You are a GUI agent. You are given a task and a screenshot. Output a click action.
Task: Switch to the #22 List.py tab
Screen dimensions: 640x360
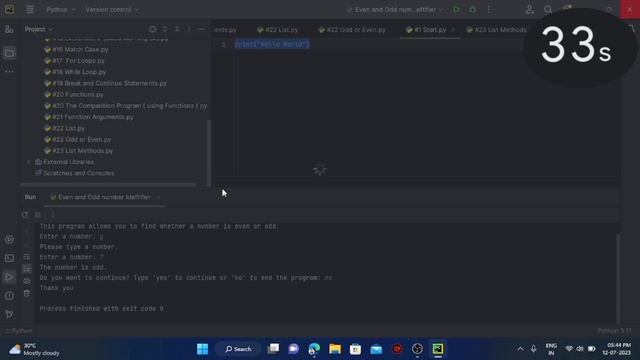tap(278, 30)
